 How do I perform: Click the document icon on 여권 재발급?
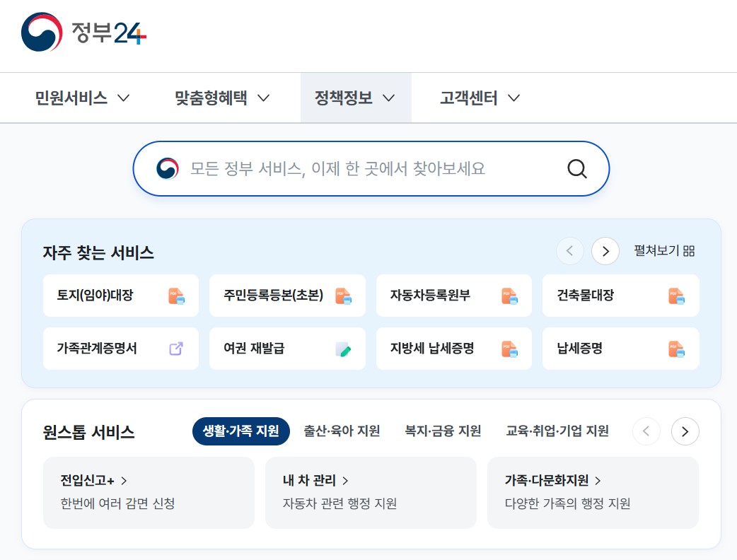point(343,348)
